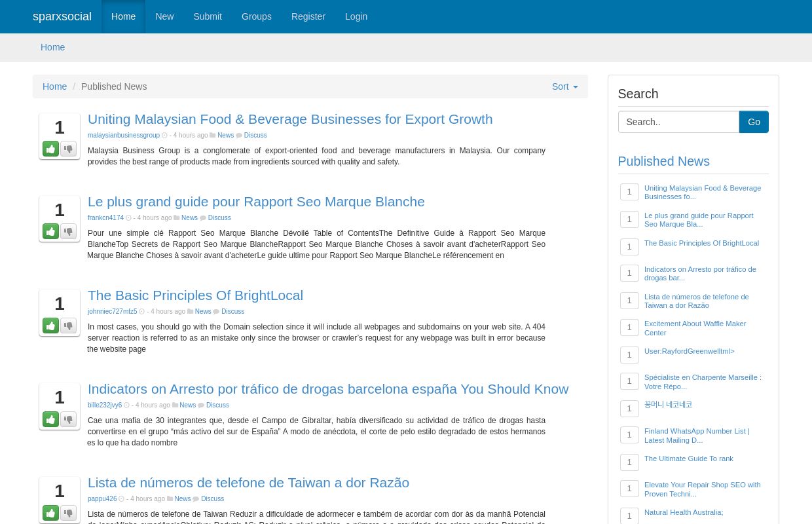Open sidebar link User:RayfordGreenwelltml>
Viewport: 812px width, 524px height.
(690, 351)
